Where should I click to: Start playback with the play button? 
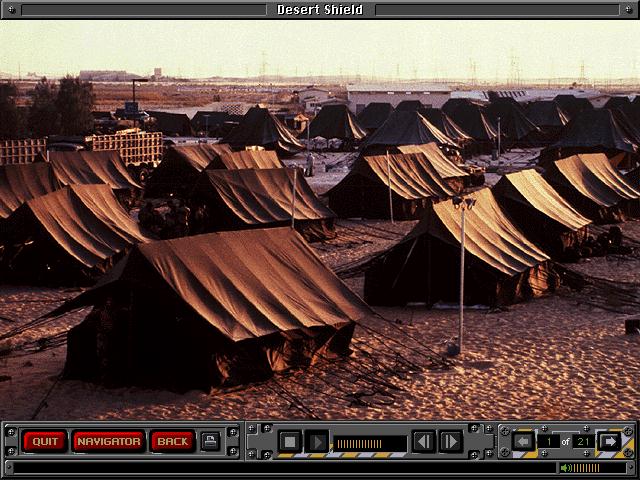point(317,442)
